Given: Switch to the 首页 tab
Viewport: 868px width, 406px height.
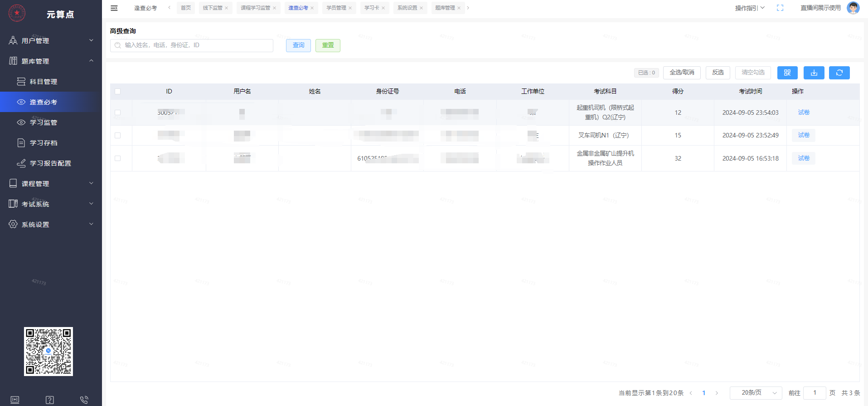Looking at the screenshot, I should [186, 8].
